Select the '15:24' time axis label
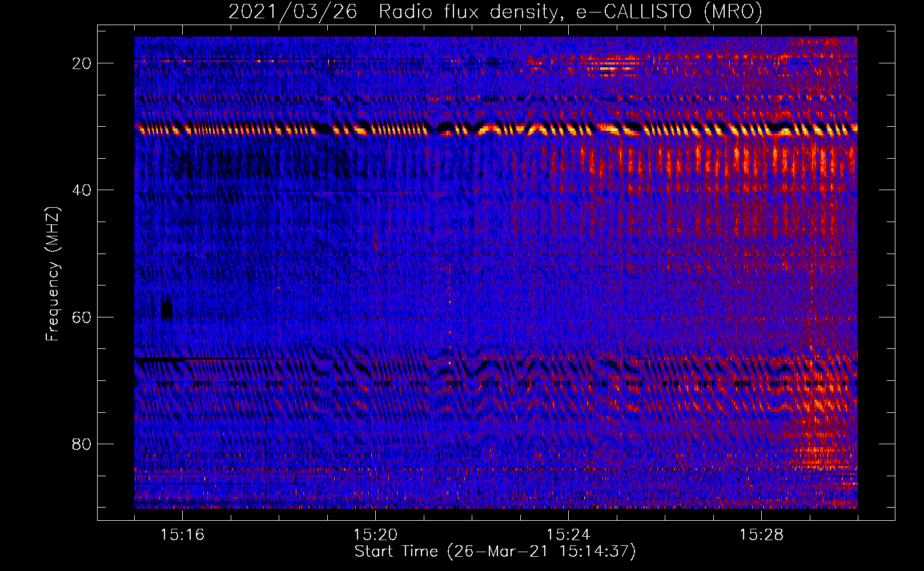Viewport: 924px width, 571px height. click(568, 535)
